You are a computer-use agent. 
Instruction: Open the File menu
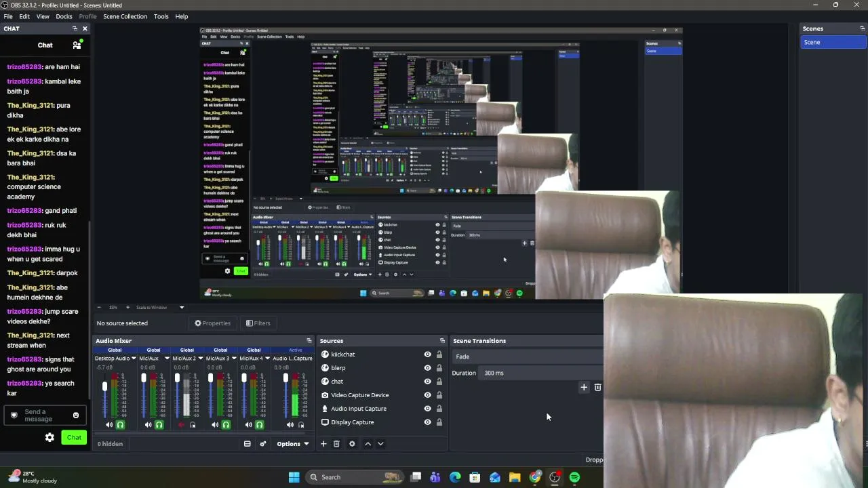8,16
